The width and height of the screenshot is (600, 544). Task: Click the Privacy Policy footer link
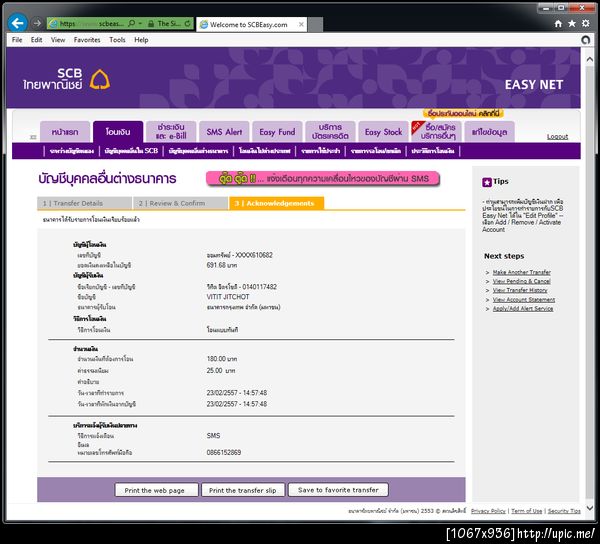tap(488, 511)
